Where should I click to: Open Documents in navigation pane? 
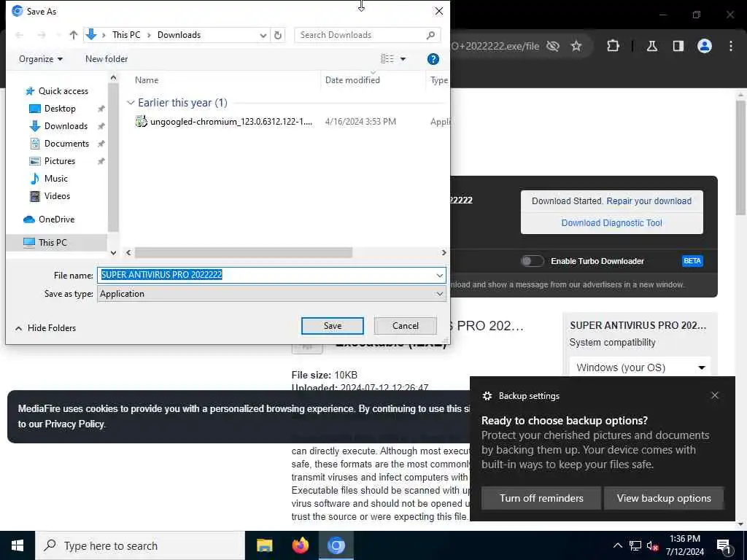[66, 144]
